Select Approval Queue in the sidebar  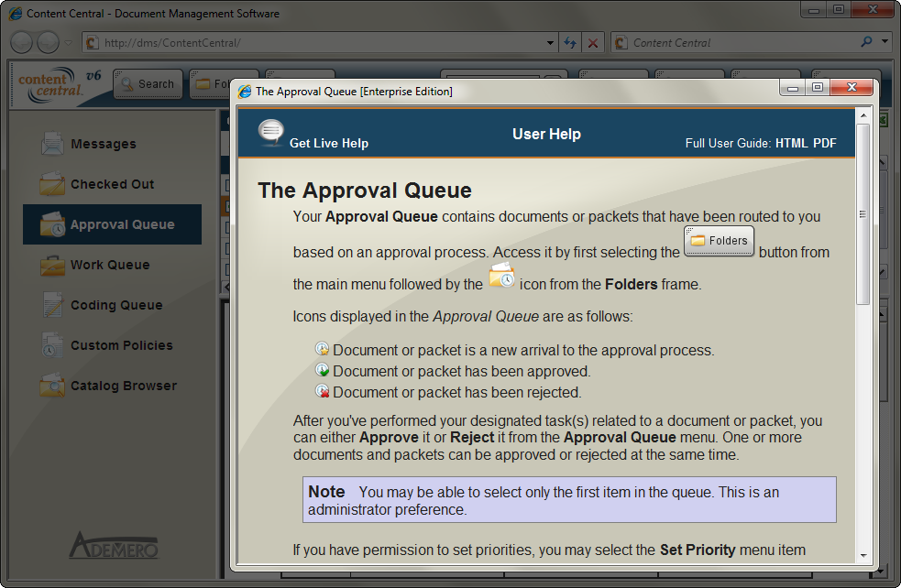coord(112,224)
